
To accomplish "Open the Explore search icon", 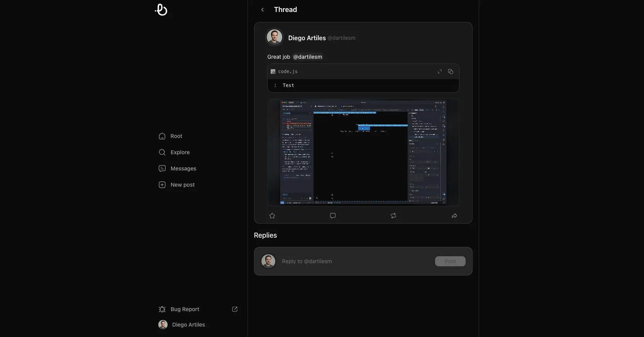I will [162, 152].
